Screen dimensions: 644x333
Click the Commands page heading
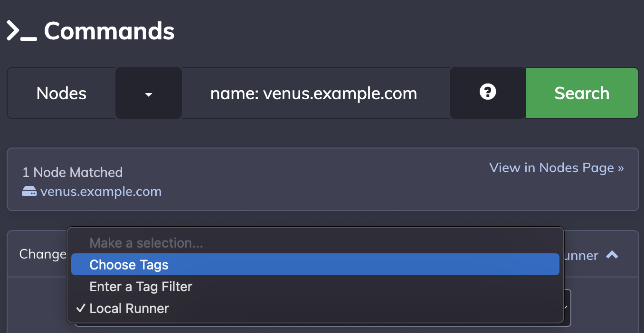109,31
